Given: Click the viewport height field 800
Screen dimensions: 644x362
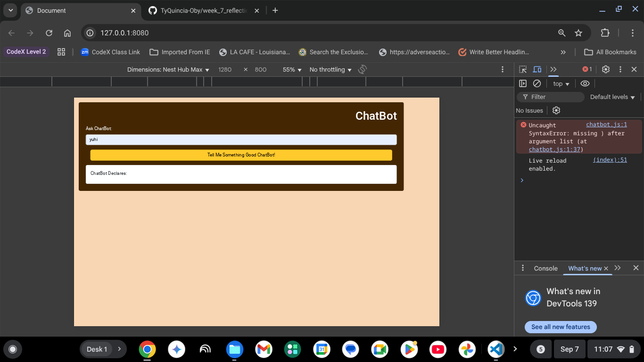Looking at the screenshot, I should point(261,70).
